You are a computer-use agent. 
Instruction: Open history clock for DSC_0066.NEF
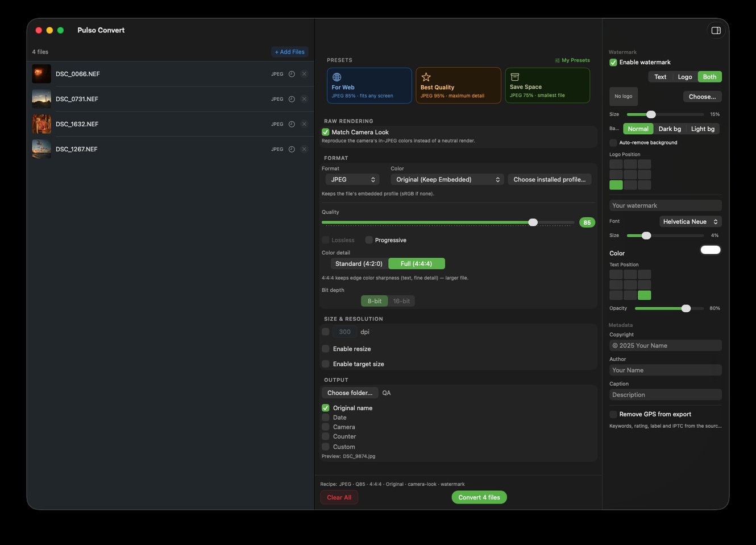coord(292,74)
